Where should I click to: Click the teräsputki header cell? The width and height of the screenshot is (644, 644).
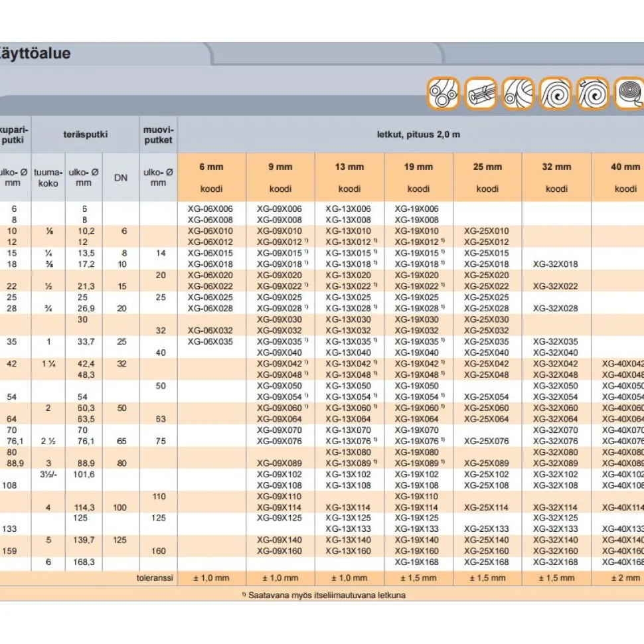tap(86, 134)
